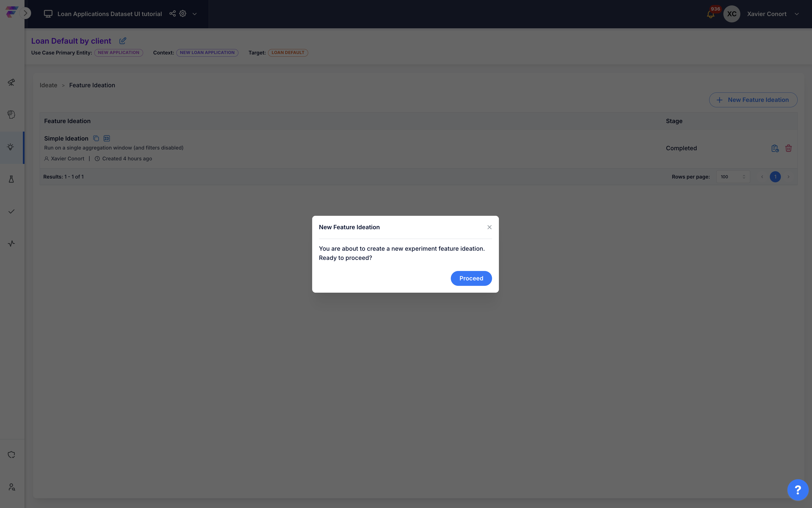Copy the Simple Ideation name icon
The width and height of the screenshot is (812, 508).
coord(96,138)
